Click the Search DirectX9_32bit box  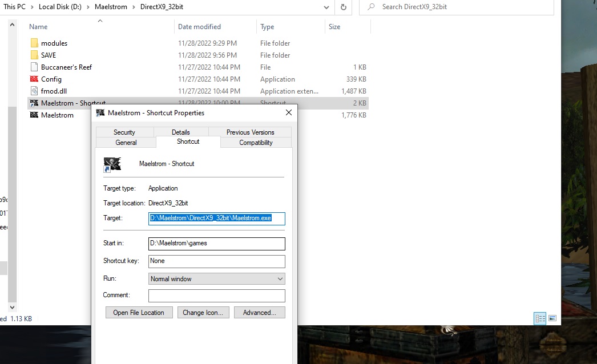click(456, 7)
